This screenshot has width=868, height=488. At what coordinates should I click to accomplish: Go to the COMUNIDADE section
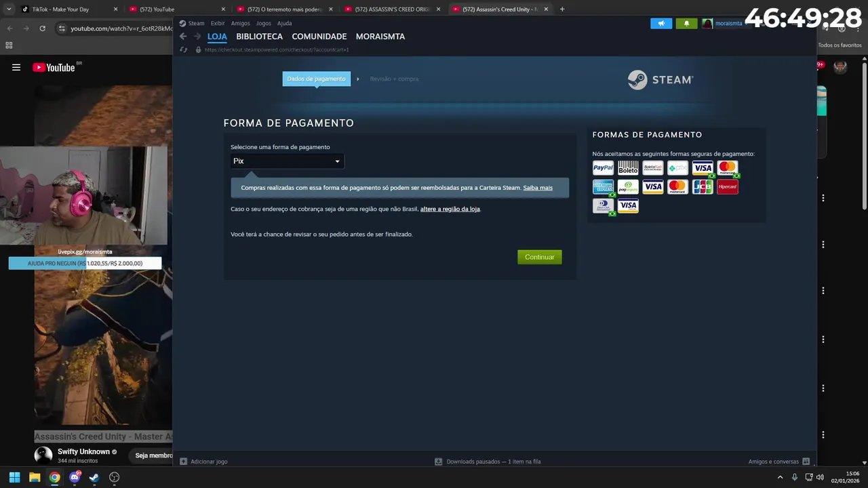click(x=319, y=37)
